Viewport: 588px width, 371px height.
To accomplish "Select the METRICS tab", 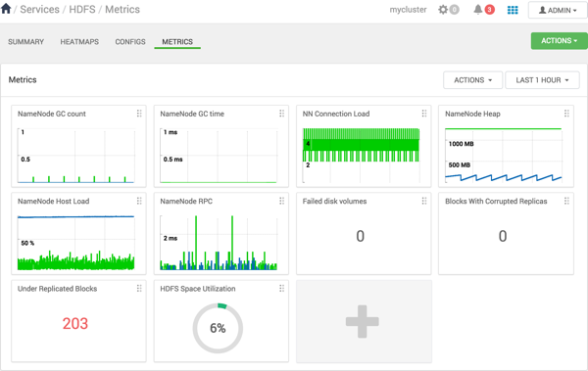I will pyautogui.click(x=177, y=41).
